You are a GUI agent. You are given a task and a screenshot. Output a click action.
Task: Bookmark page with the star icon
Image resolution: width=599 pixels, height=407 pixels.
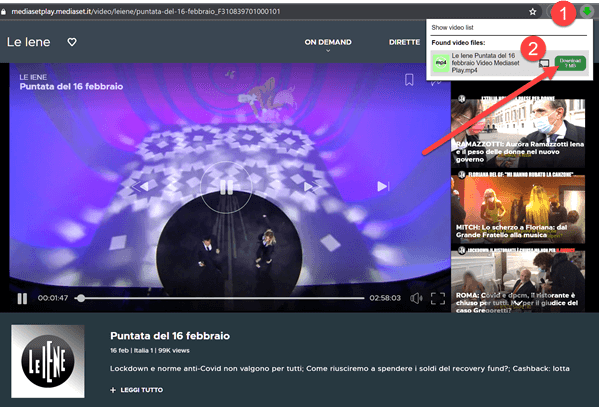[x=533, y=12]
